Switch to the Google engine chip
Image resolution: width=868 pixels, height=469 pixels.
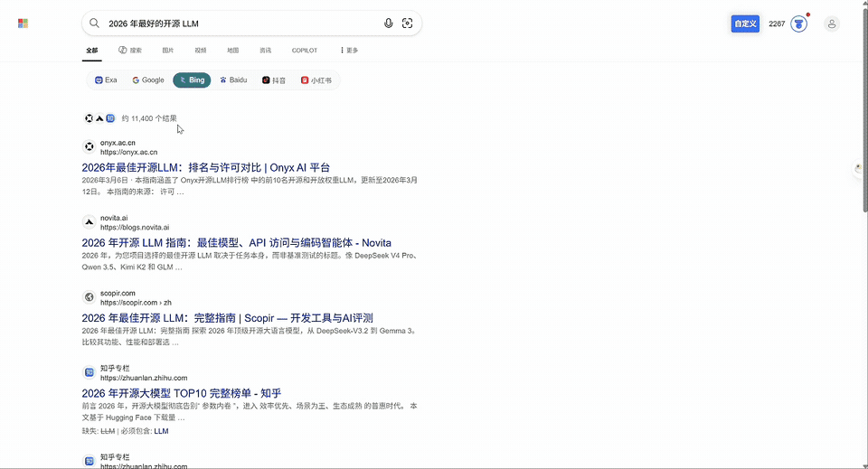[147, 80]
